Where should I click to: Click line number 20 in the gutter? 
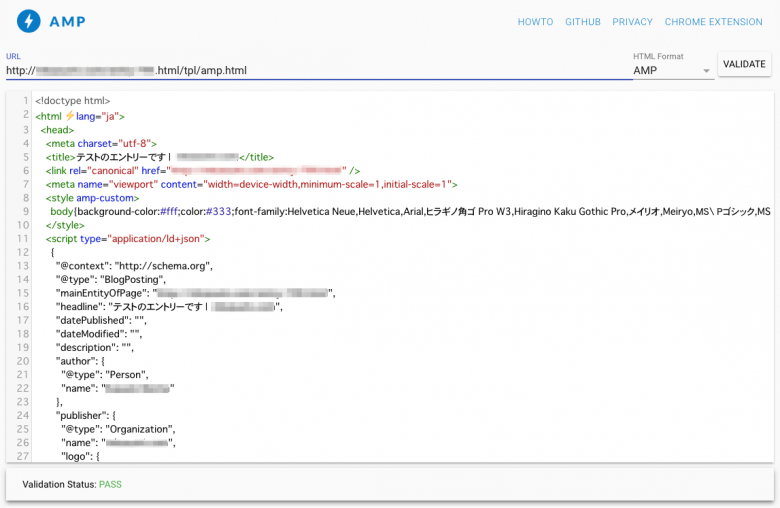(22, 361)
